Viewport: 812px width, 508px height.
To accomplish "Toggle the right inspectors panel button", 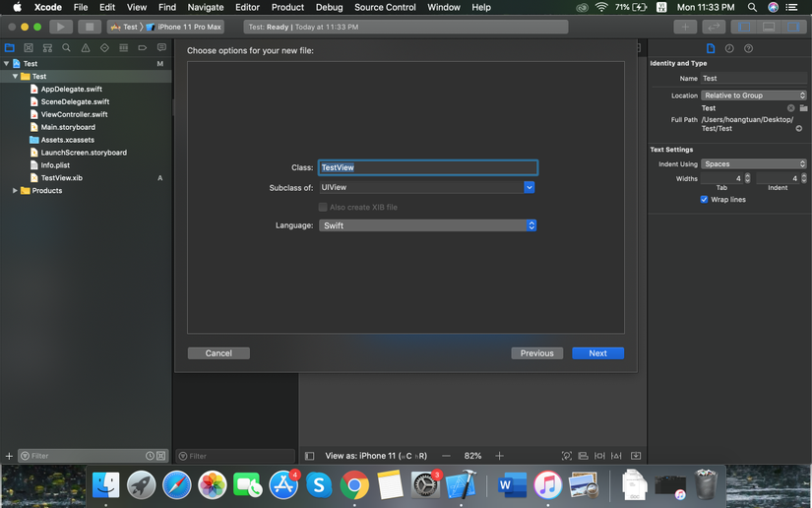I will pyautogui.click(x=794, y=27).
